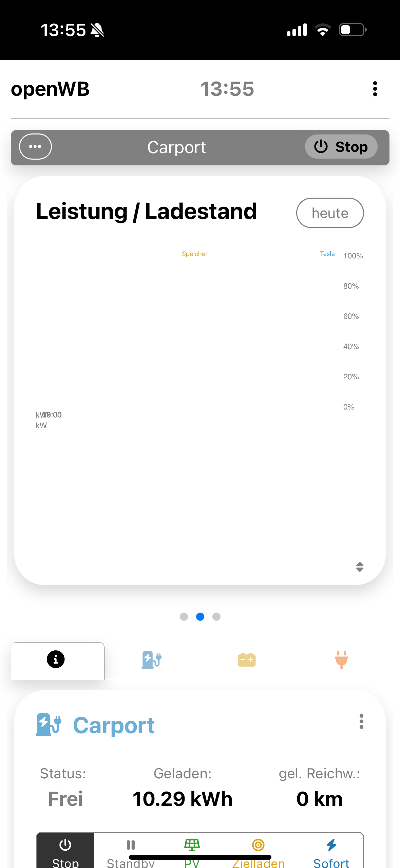Open the three-dot menu beside openWB clock
Image resolution: width=400 pixels, height=868 pixels.
[x=375, y=89]
